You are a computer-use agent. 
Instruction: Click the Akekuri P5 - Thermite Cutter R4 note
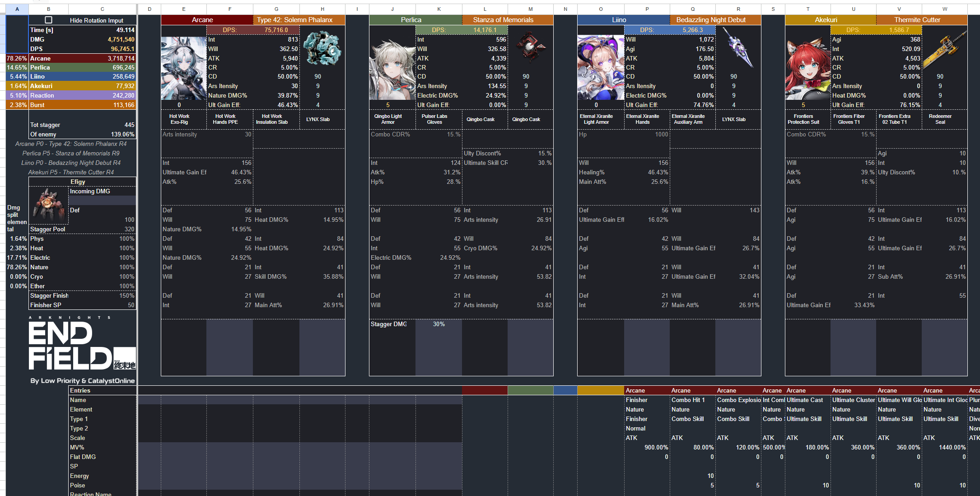(71, 172)
